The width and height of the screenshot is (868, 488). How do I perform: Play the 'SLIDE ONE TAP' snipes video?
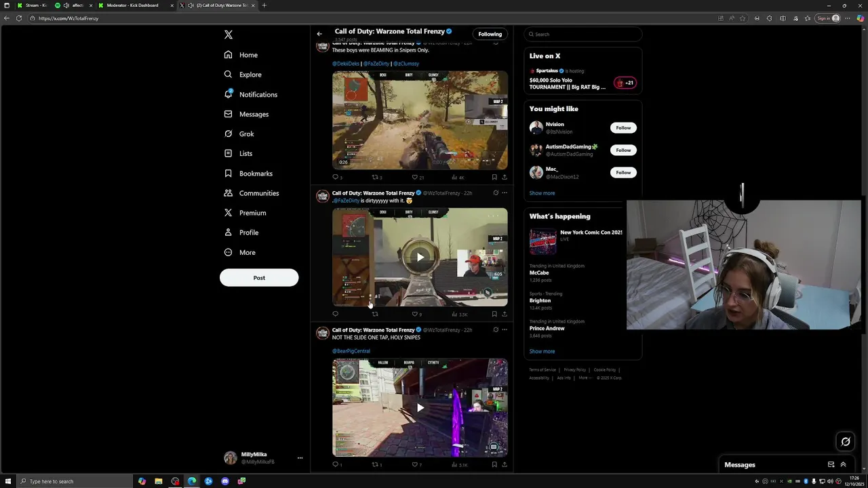[x=420, y=407]
